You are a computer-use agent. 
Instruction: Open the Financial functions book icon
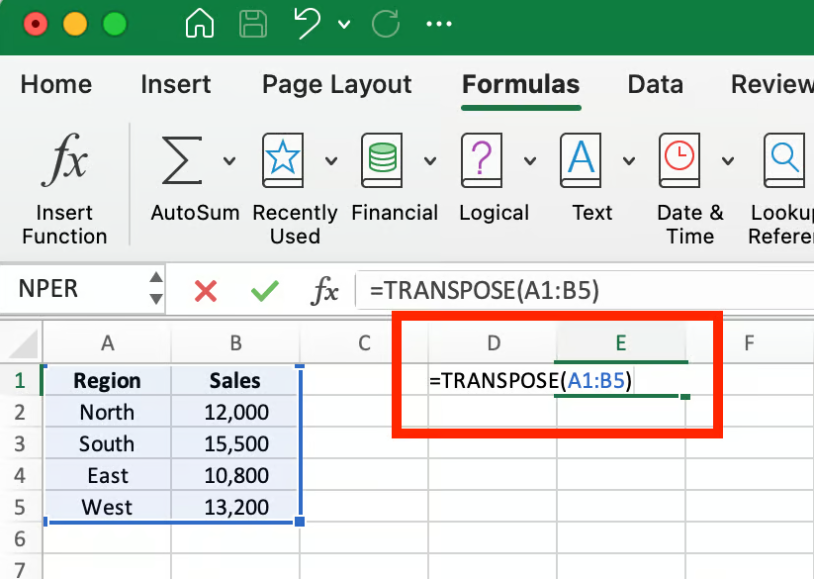pos(382,160)
